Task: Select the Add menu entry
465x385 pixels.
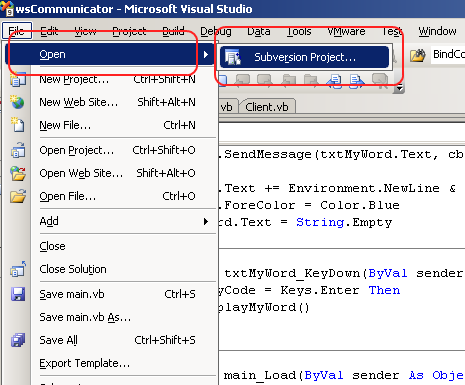Action: pos(123,221)
